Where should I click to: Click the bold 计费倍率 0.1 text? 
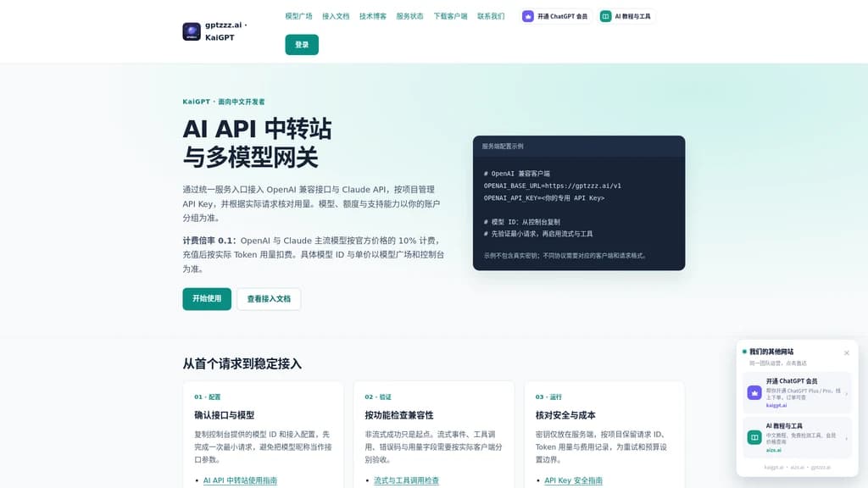[210, 241]
